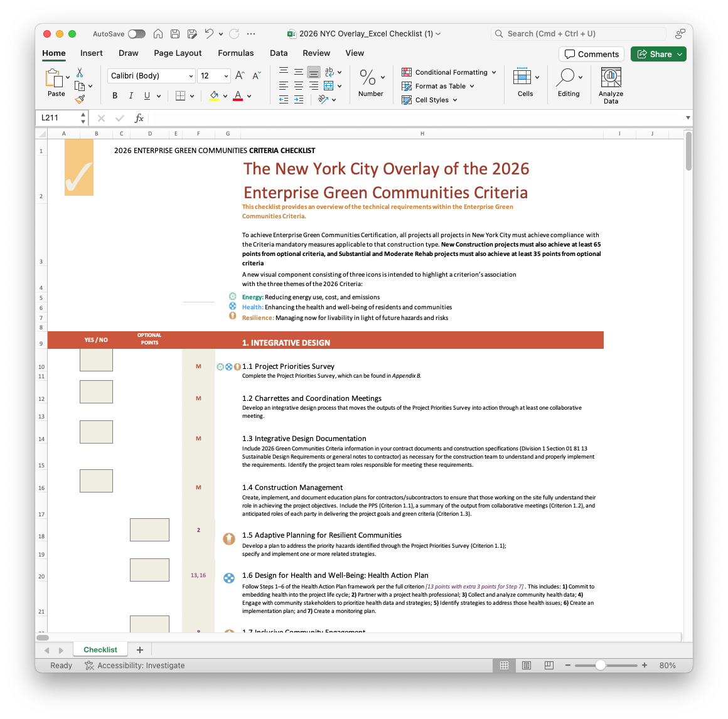Viewport: 728px width, 719px height.
Task: Click Accessibility: Investigate in status bar
Action: pos(135,665)
